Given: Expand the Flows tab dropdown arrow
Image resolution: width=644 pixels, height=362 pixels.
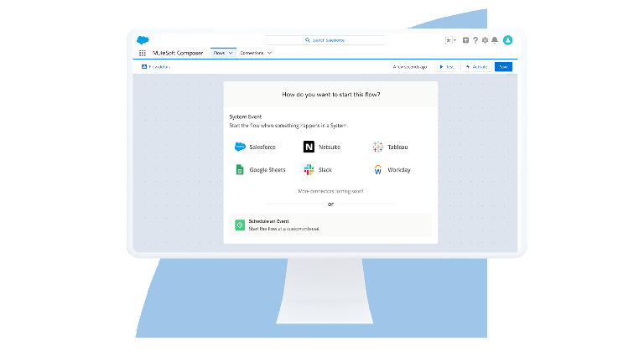Looking at the screenshot, I should (x=231, y=53).
